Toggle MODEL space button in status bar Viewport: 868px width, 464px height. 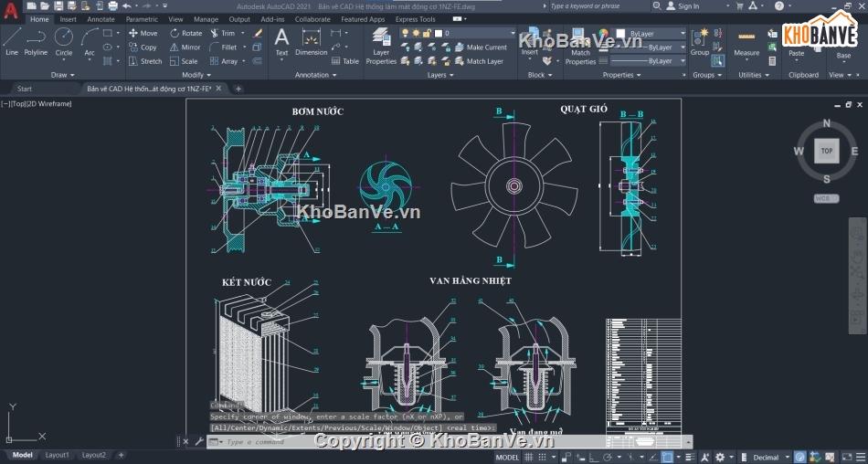click(x=507, y=458)
